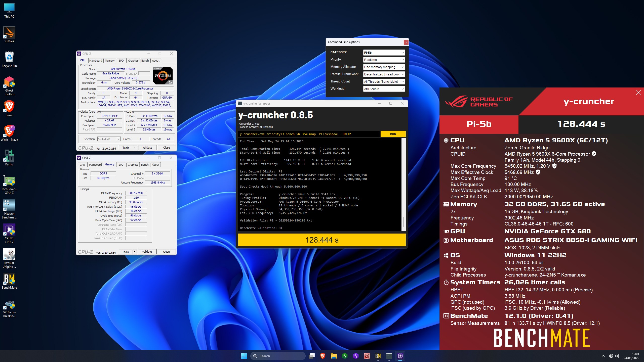Click the Ryzen 5 logo in CPU-Z
644x362 pixels.
point(163,75)
